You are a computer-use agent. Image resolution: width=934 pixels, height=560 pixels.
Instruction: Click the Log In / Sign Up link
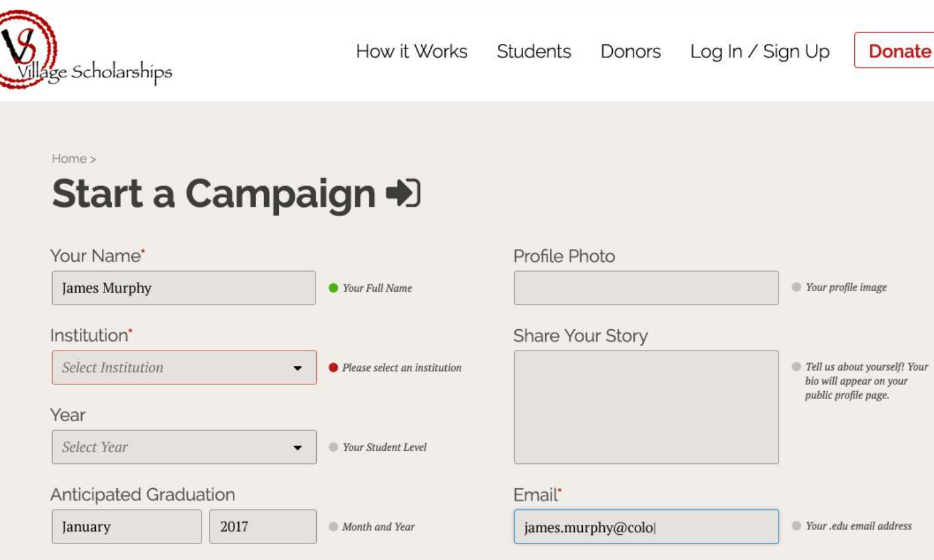(760, 52)
